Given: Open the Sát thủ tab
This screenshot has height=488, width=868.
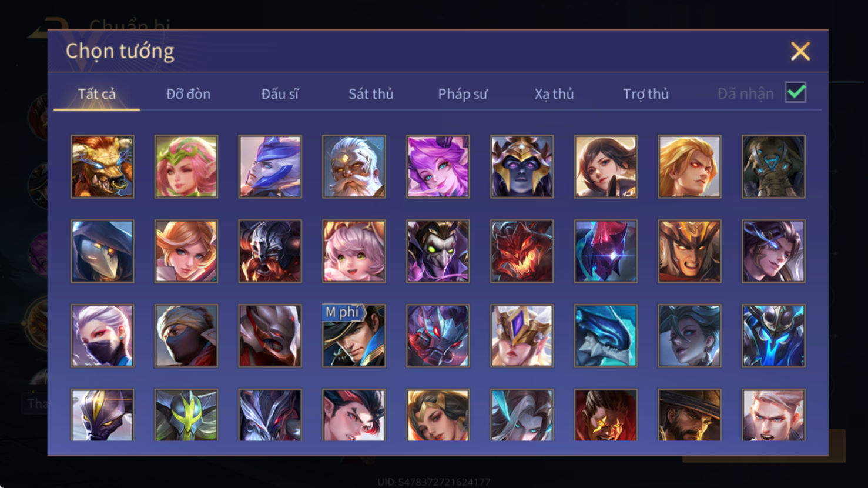Looking at the screenshot, I should click(371, 94).
